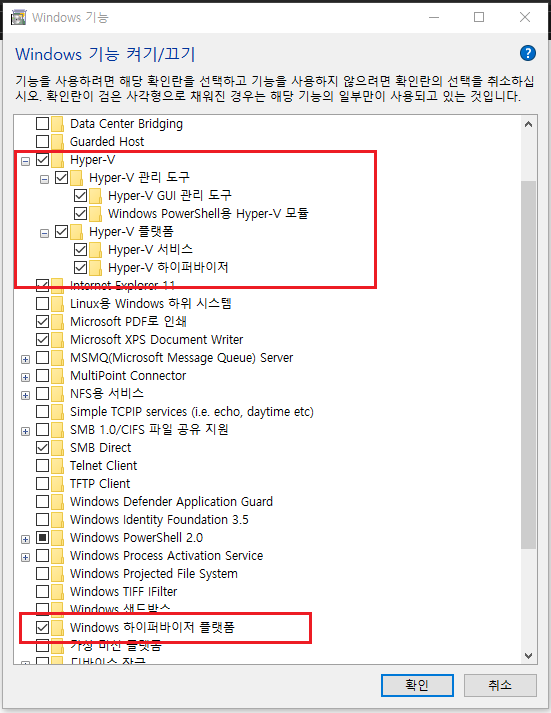Select the Windows Process Activation Service label
The width and height of the screenshot is (551, 713).
coord(166,556)
